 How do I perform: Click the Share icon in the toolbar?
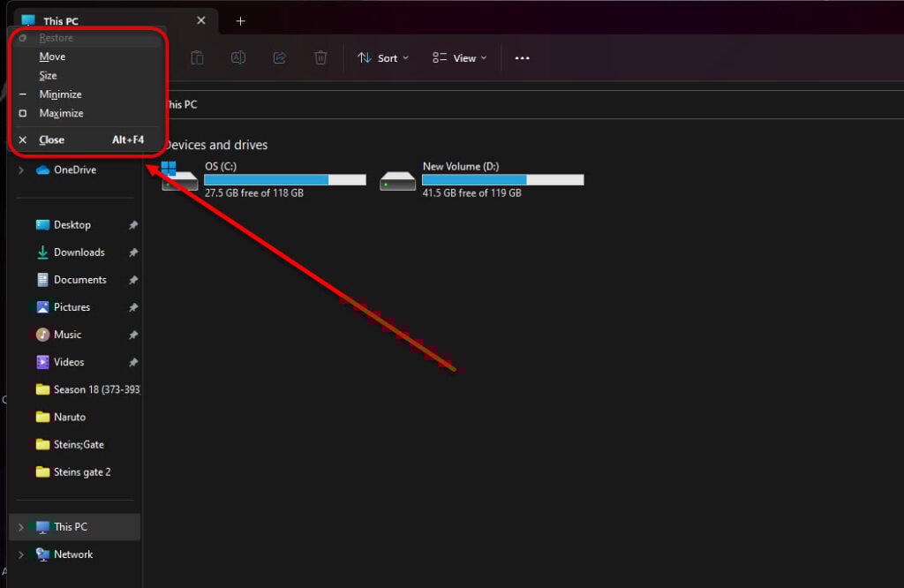(280, 58)
